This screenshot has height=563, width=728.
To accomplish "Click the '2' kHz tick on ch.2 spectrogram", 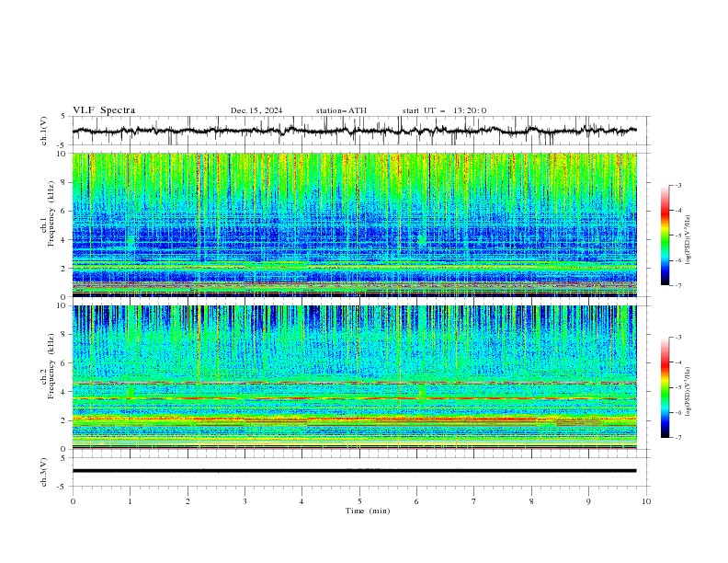I will (64, 420).
